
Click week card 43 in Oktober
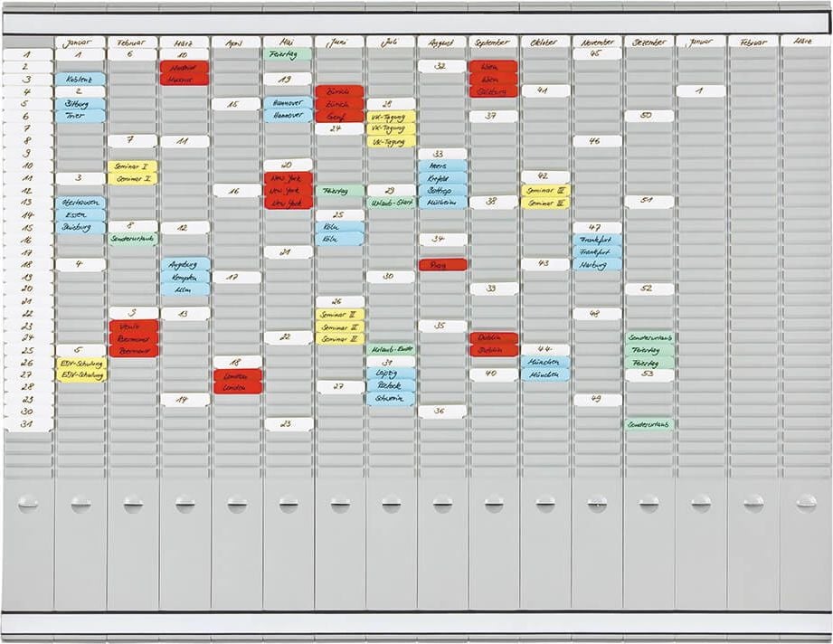(545, 263)
